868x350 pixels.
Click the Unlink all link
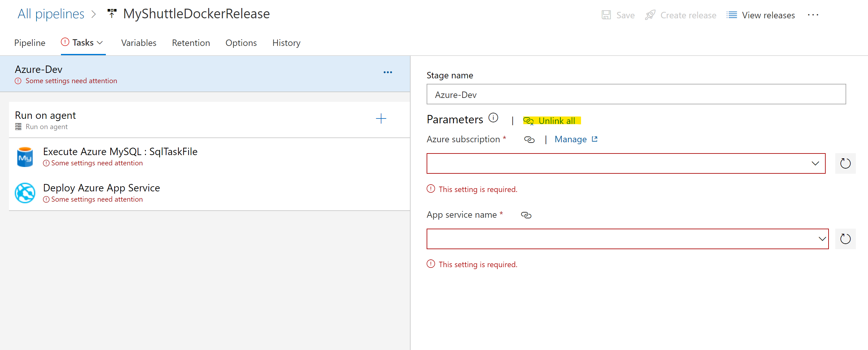tap(552, 121)
